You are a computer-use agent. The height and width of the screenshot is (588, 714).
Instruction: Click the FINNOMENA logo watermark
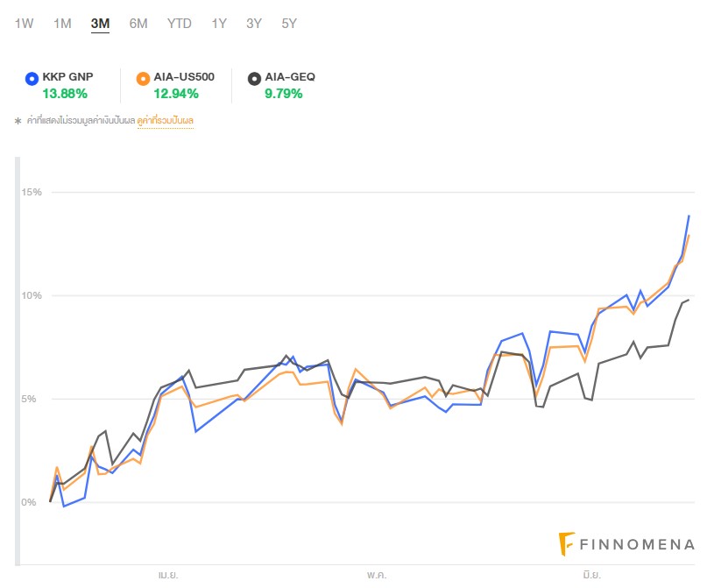pos(626,544)
